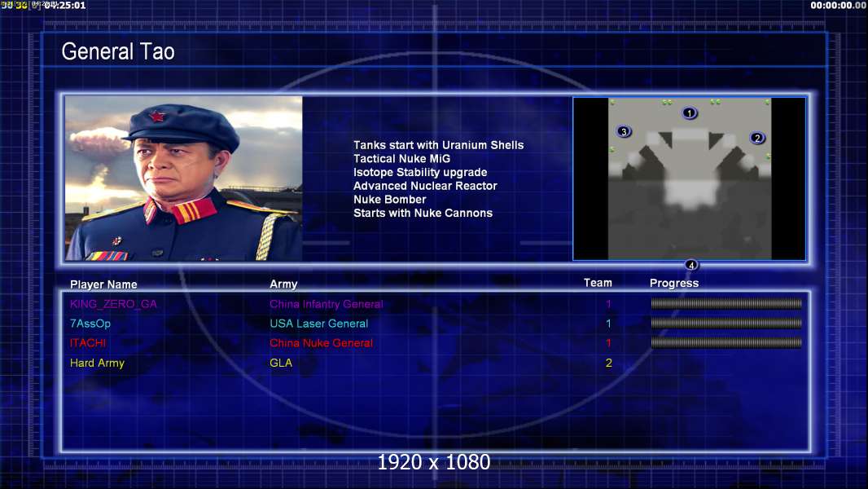868x489 pixels.
Task: Click 'Nuke Bomber' text
Action: click(390, 200)
